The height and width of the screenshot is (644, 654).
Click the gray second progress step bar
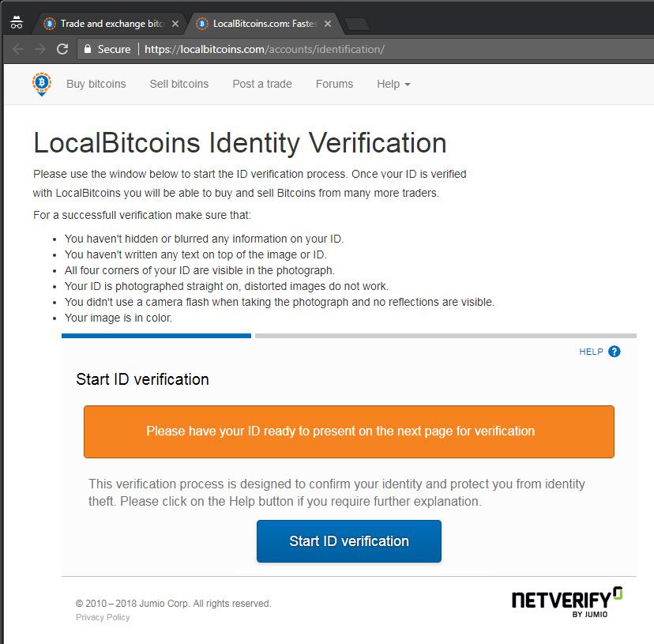[x=445, y=336]
